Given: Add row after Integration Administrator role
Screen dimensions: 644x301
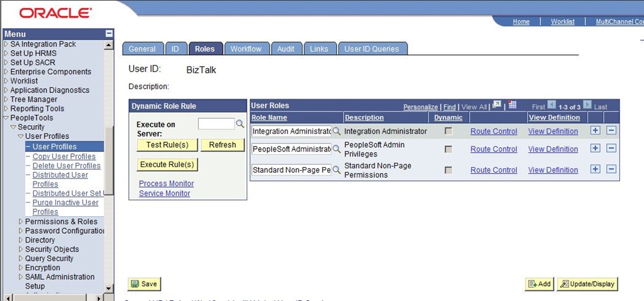Looking at the screenshot, I should [x=595, y=131].
